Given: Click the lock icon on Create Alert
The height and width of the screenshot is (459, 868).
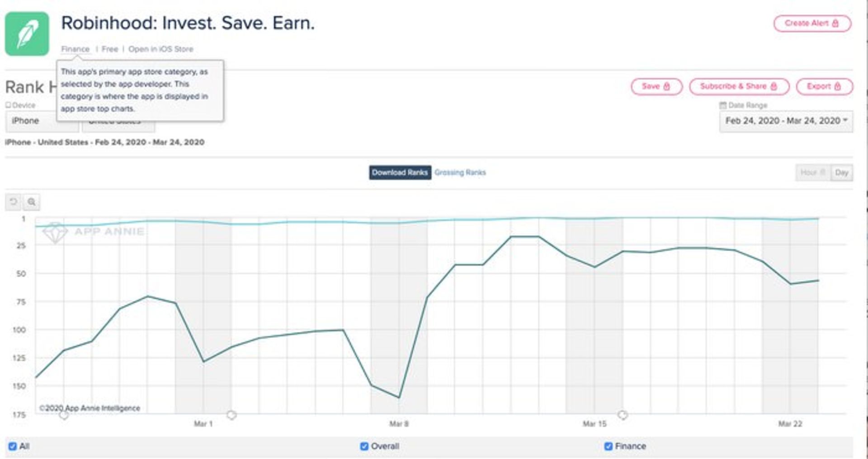Looking at the screenshot, I should 835,24.
